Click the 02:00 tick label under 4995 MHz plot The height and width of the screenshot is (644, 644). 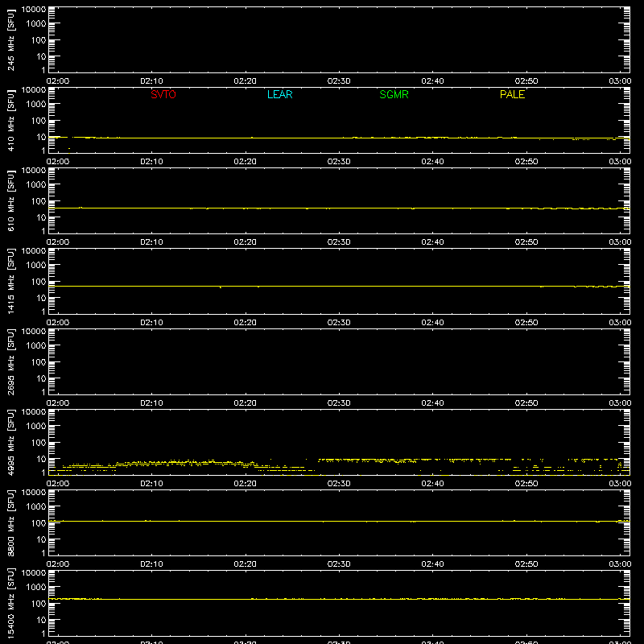click(58, 484)
